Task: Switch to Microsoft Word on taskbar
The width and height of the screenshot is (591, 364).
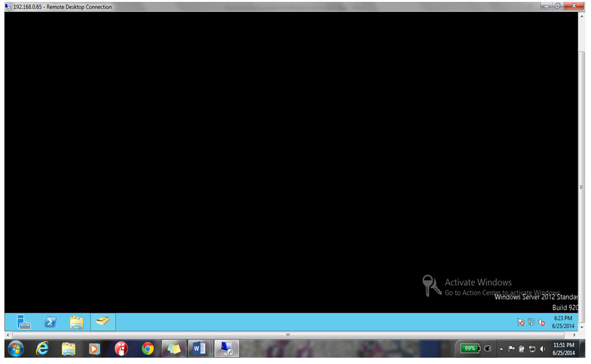Action: [x=199, y=348]
